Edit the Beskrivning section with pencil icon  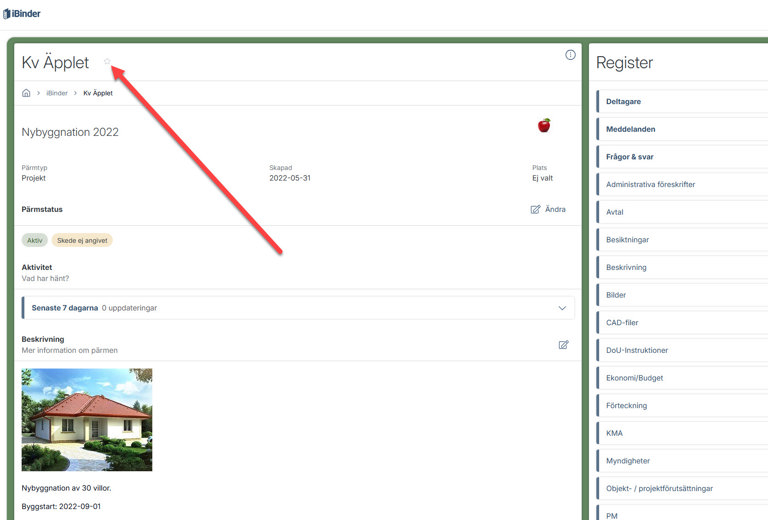pyautogui.click(x=563, y=345)
